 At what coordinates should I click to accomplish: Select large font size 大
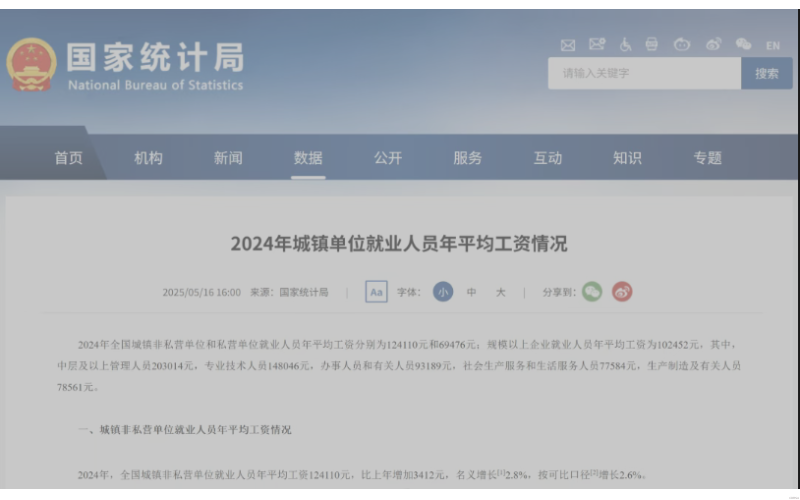(x=501, y=292)
